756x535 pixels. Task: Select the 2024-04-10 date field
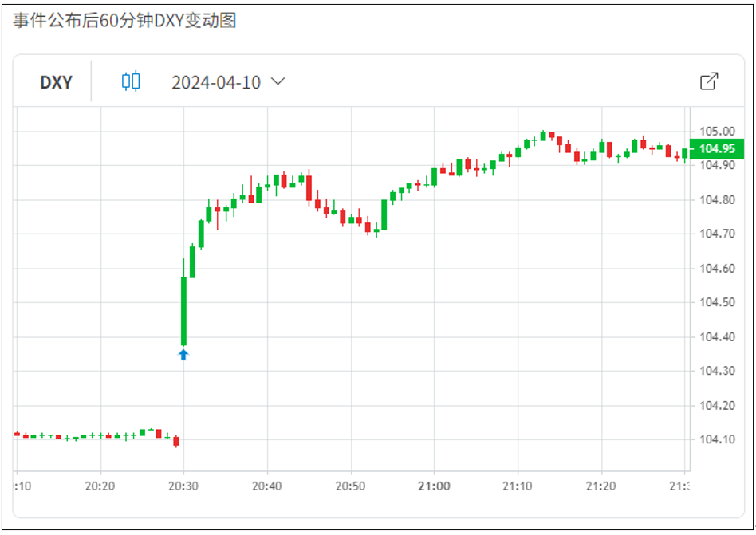(216, 82)
